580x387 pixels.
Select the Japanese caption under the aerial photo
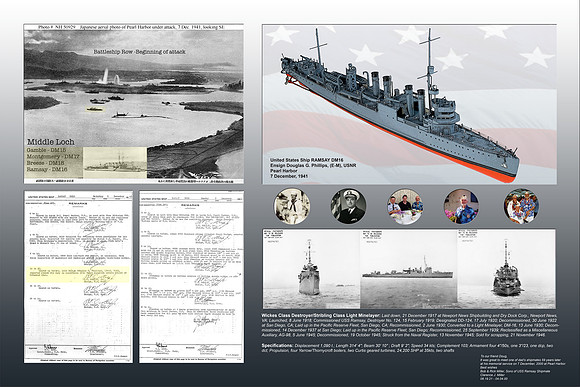(134, 181)
